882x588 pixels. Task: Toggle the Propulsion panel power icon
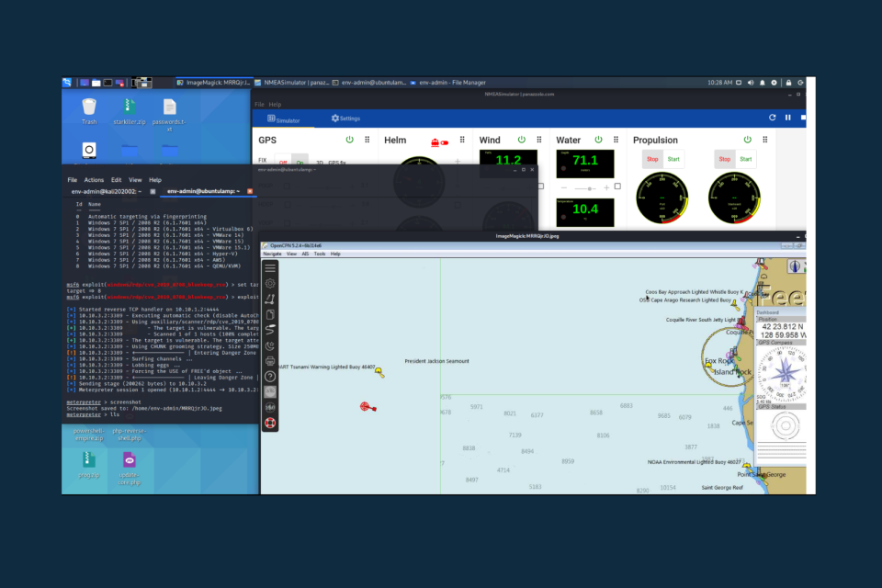748,140
